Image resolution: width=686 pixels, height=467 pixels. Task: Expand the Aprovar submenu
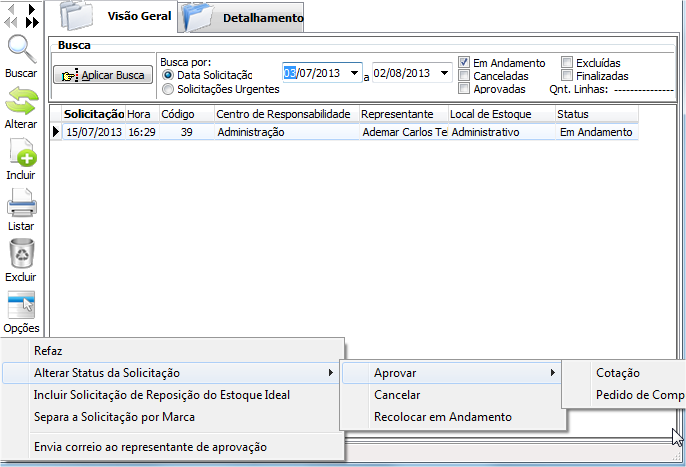point(450,373)
